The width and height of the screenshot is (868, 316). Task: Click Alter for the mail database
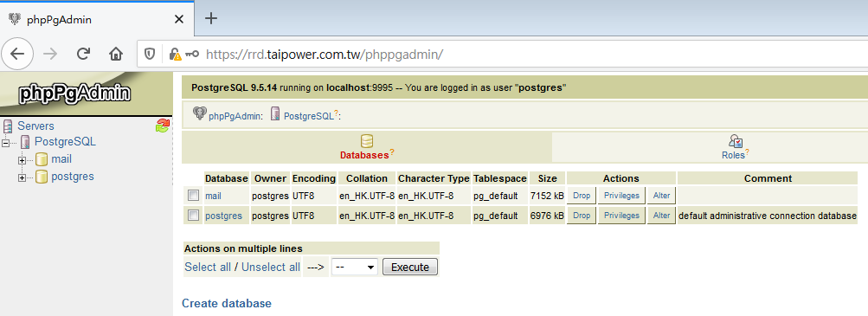(661, 196)
